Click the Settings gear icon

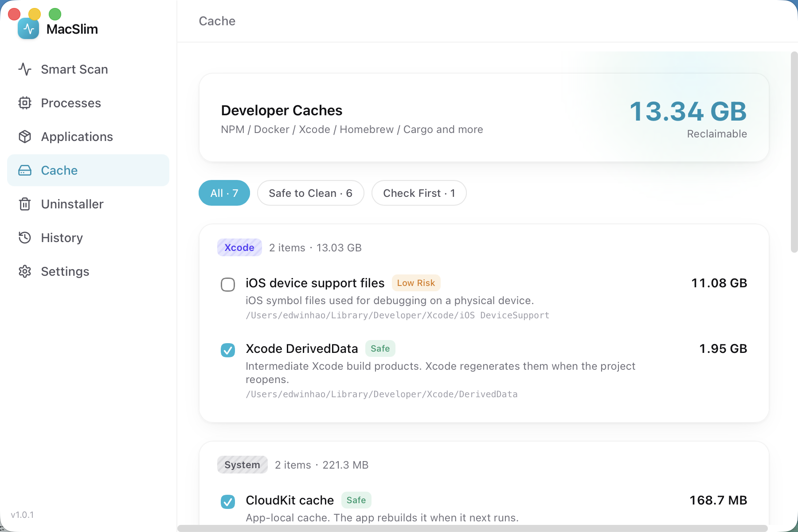[25, 271]
